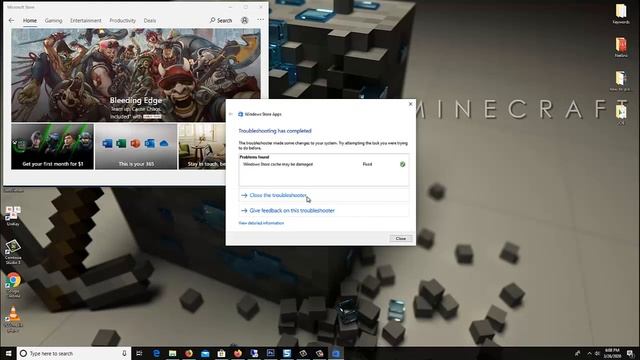640x360 pixels.
Task: Click the Windows Store Apps troubleshooter title icon
Action: 240,114
